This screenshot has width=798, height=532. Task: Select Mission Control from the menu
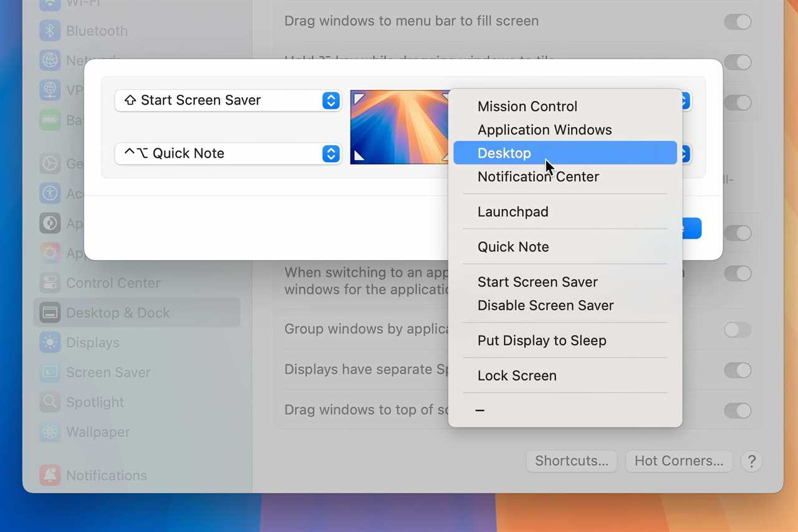click(x=527, y=106)
